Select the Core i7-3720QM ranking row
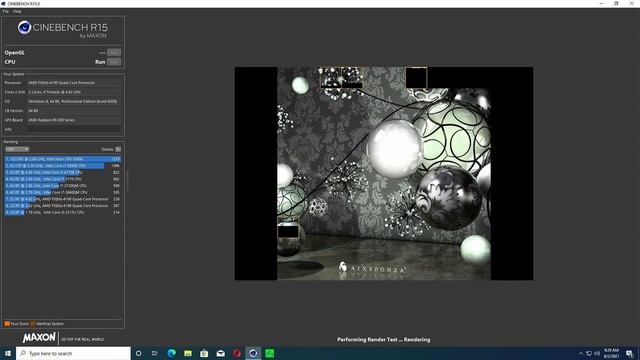Viewport: 640px width, 360px height. pyautogui.click(x=62, y=186)
